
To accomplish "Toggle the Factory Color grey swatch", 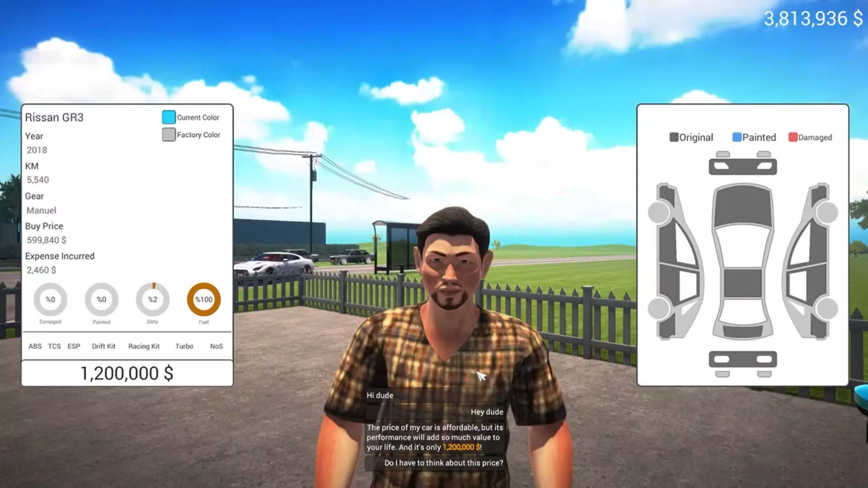I will coord(168,133).
